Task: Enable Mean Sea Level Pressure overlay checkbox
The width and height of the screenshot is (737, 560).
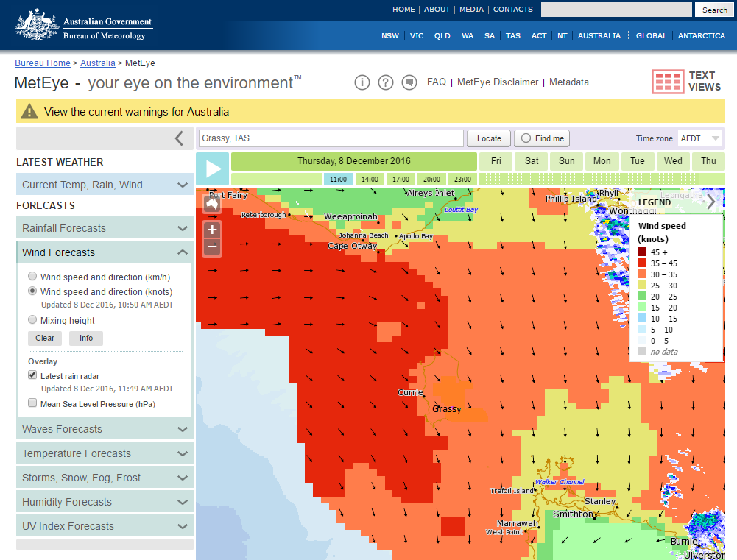Action: 32,403
